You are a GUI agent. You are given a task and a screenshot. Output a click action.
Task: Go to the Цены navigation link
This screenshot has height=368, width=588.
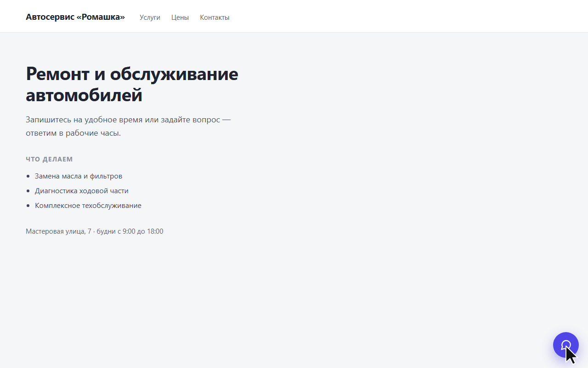click(x=180, y=17)
